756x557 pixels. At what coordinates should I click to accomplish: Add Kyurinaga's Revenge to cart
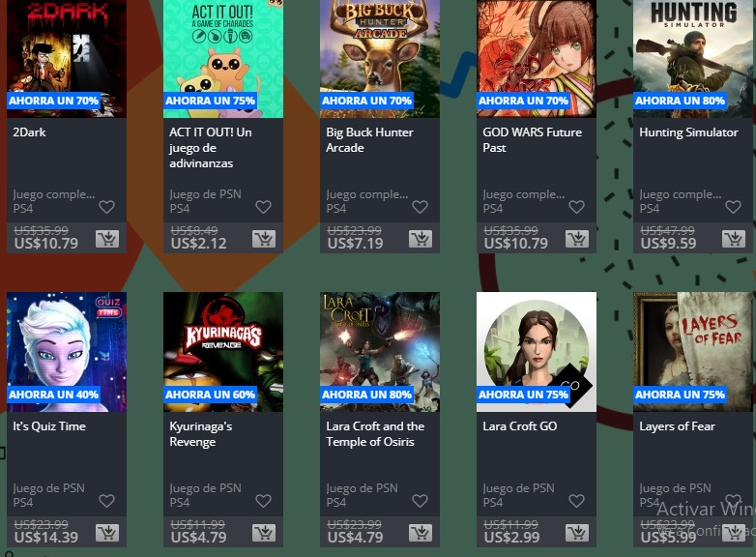(264, 533)
